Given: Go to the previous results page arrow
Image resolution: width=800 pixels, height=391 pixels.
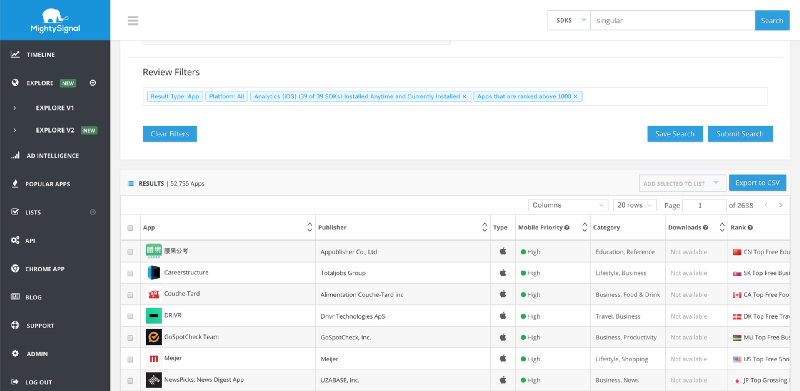Looking at the screenshot, I should pyautogui.click(x=765, y=205).
